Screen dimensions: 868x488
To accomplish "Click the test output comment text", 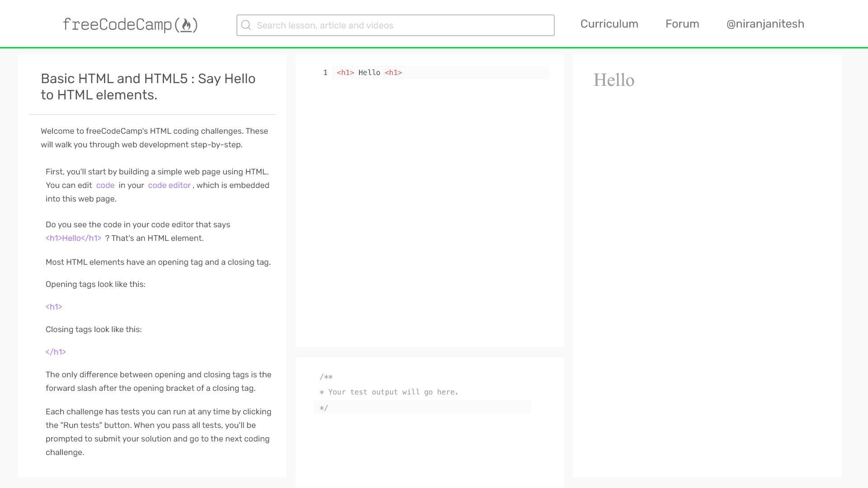I will pyautogui.click(x=392, y=392).
